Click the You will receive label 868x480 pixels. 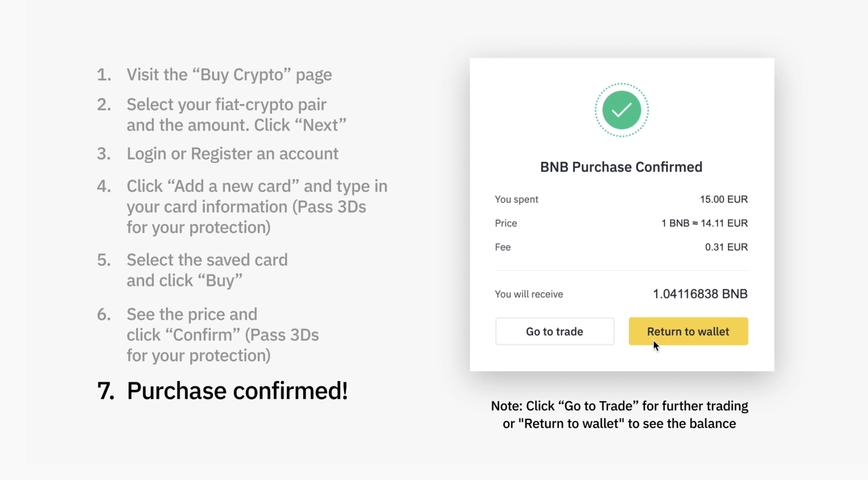click(x=529, y=294)
